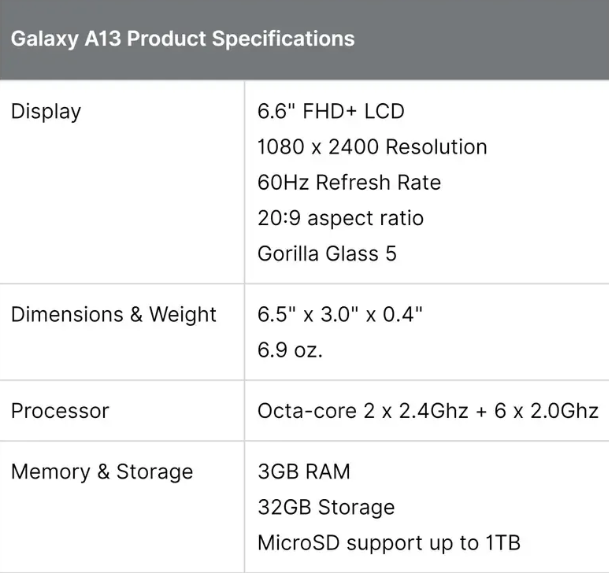The image size is (609, 573).
Task: Click the Processor row label
Action: tap(60, 411)
